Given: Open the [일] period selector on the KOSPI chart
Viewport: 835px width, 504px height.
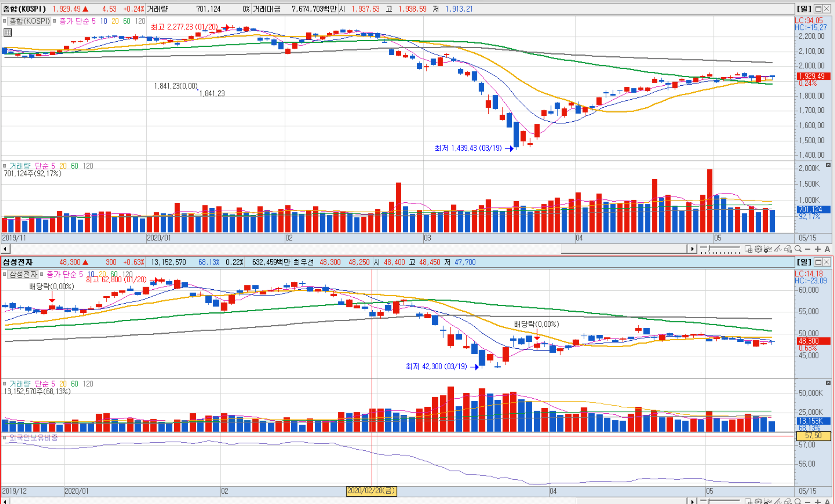Looking at the screenshot, I should coord(804,9).
